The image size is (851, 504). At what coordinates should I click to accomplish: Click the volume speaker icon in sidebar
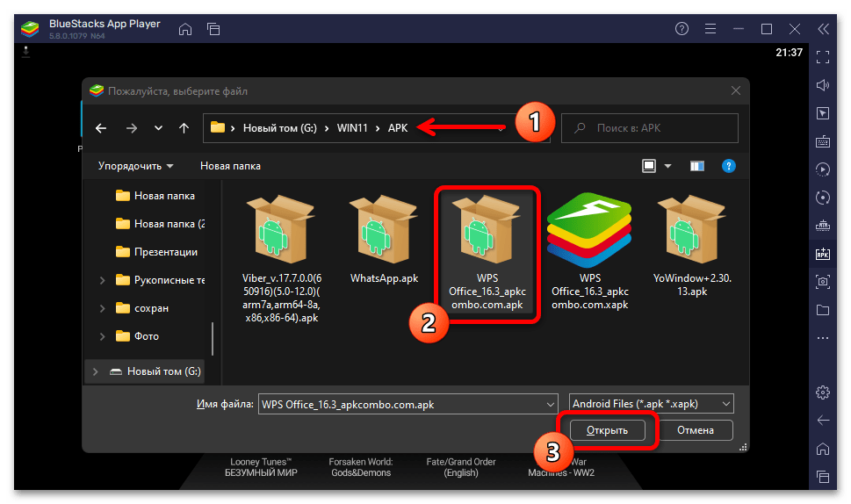point(823,85)
